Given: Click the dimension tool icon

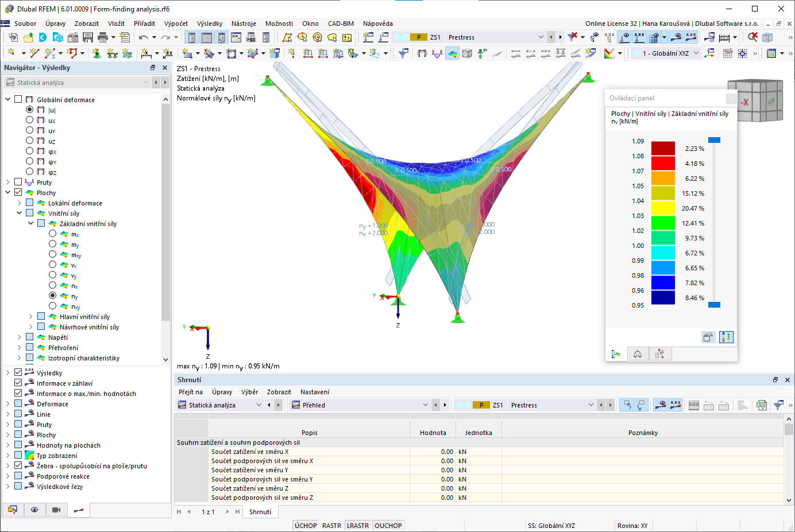Looking at the screenshot, I should click(x=146, y=53).
